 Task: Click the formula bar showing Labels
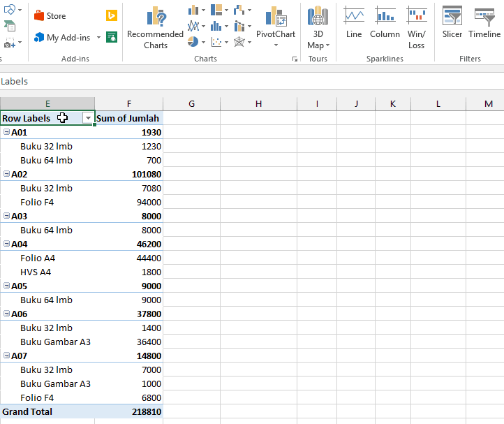point(252,82)
